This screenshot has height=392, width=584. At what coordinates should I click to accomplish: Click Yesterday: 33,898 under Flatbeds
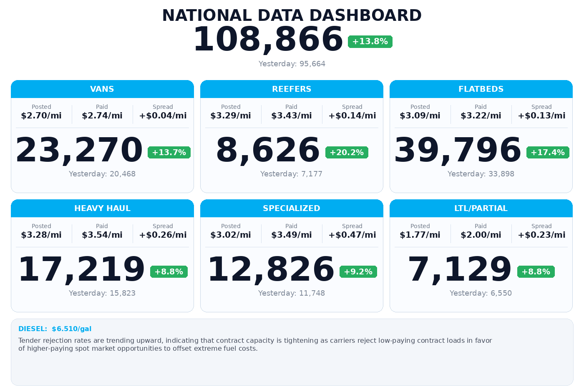click(481, 174)
